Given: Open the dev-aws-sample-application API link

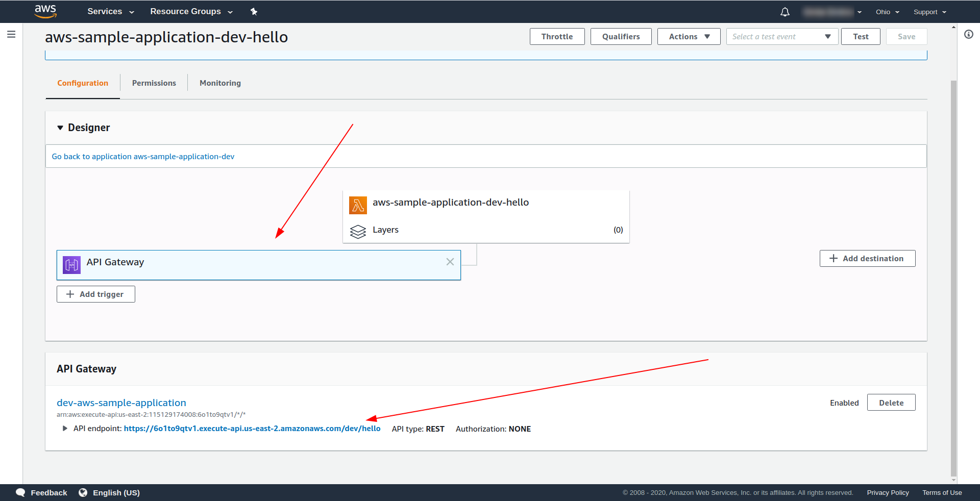Looking at the screenshot, I should [x=121, y=403].
